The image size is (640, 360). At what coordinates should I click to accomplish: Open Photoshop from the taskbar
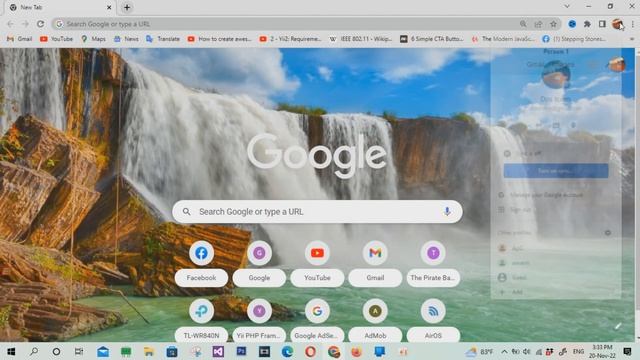(x=241, y=351)
